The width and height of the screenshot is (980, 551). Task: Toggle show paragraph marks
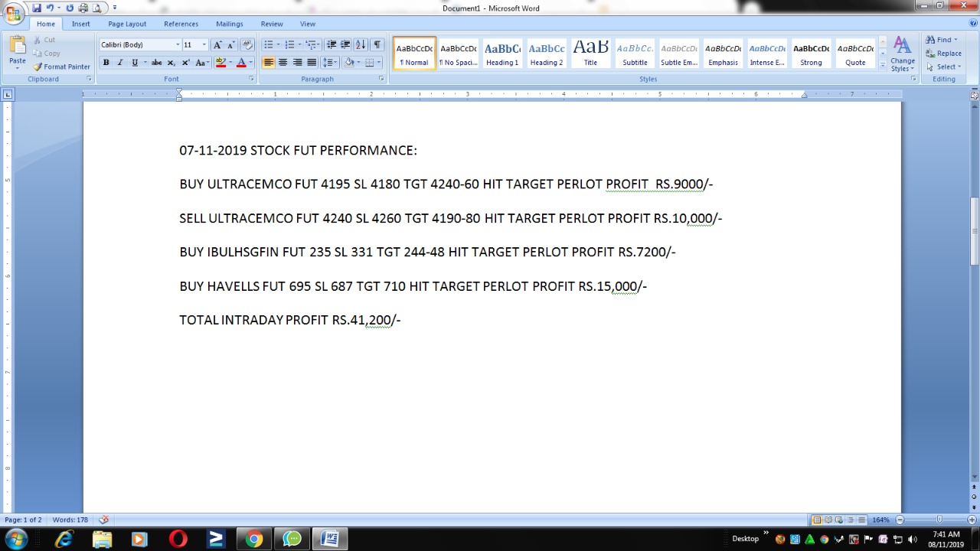tap(377, 45)
